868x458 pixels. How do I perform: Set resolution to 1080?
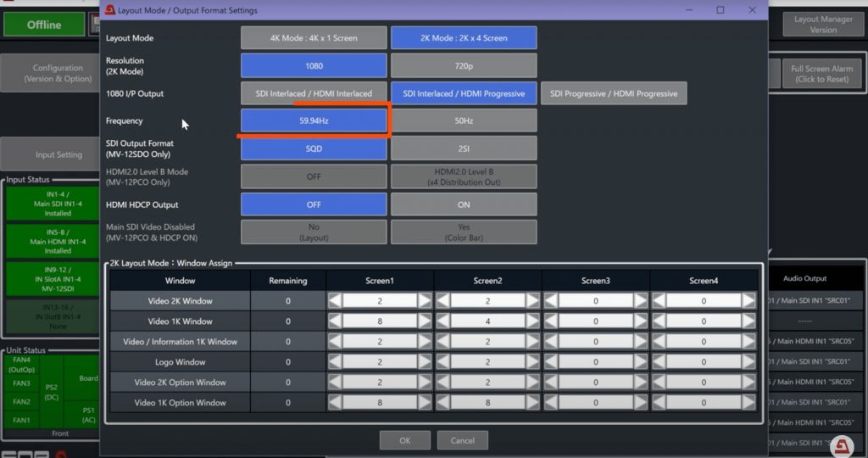314,65
